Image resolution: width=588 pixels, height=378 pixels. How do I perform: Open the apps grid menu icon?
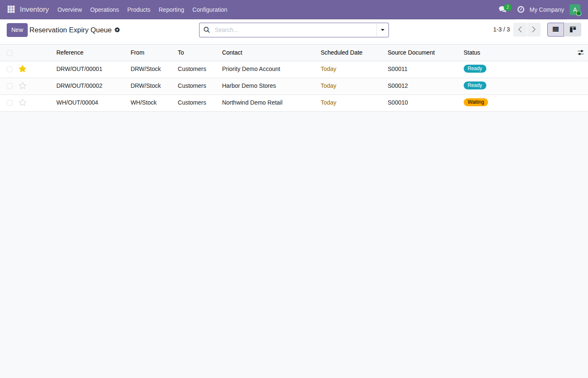point(11,9)
